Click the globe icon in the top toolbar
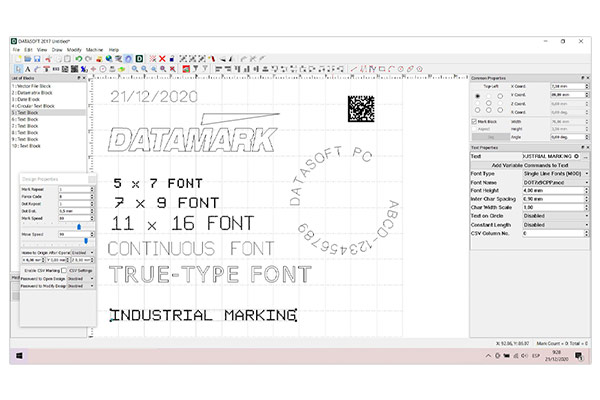Screen dimensions: 600x400 point(109,59)
